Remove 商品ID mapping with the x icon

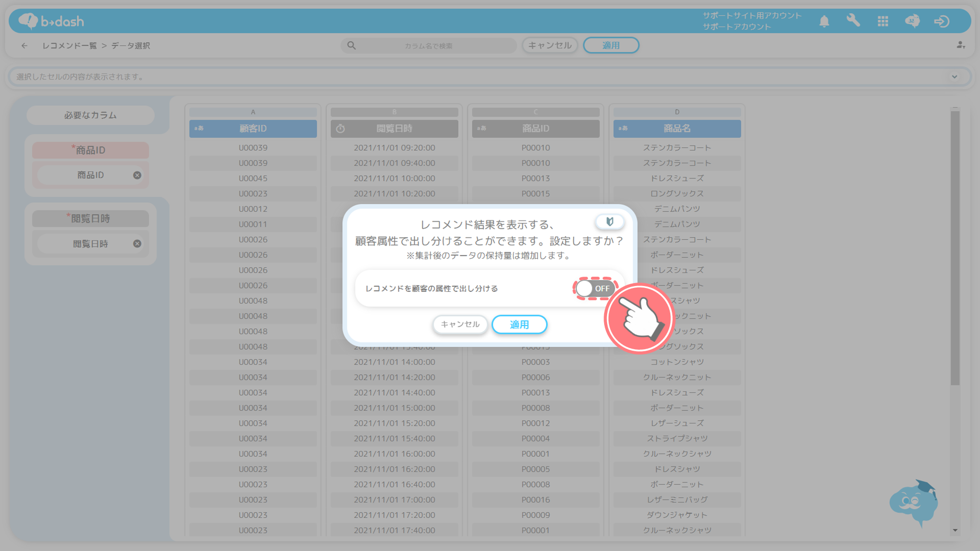[137, 175]
